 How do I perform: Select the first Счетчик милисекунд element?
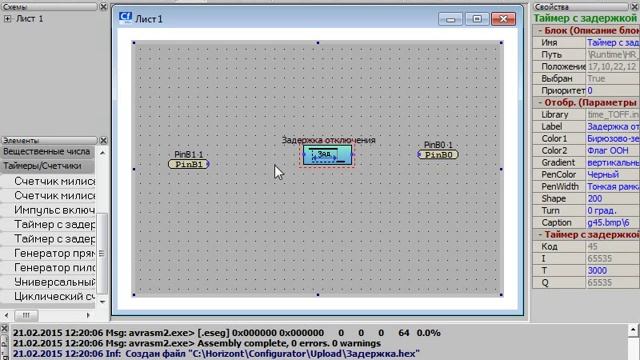[x=48, y=181]
